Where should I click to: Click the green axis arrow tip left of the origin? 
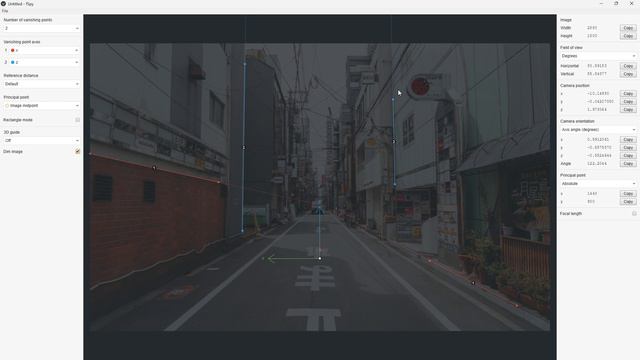(269, 258)
